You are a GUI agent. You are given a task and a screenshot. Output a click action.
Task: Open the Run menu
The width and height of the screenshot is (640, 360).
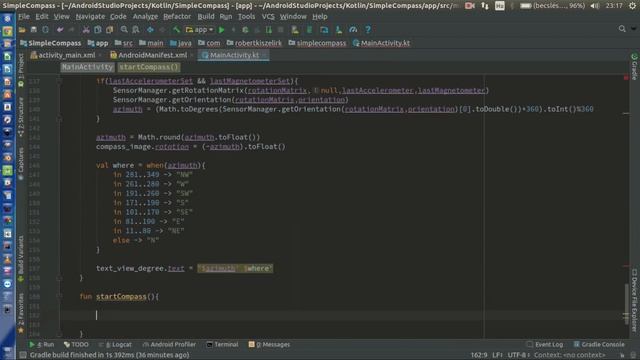(226, 17)
